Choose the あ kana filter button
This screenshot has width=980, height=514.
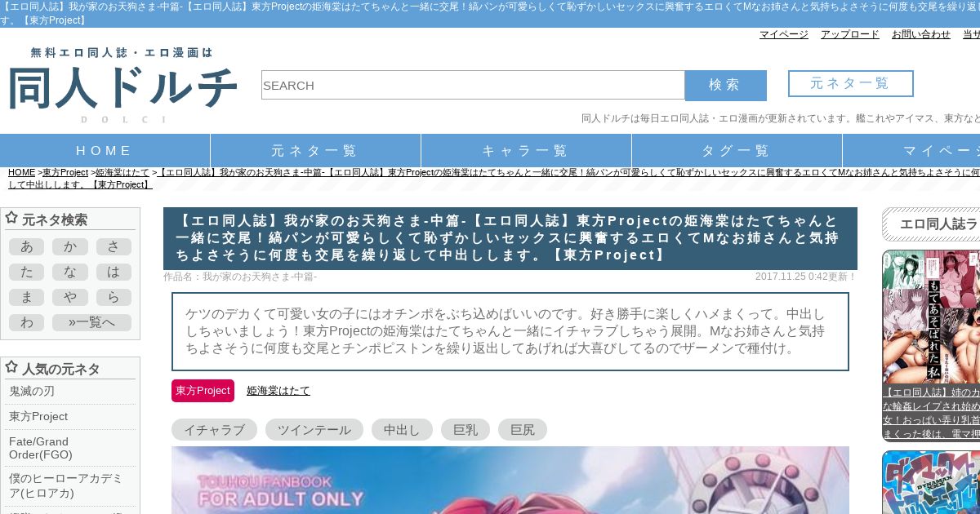point(26,247)
